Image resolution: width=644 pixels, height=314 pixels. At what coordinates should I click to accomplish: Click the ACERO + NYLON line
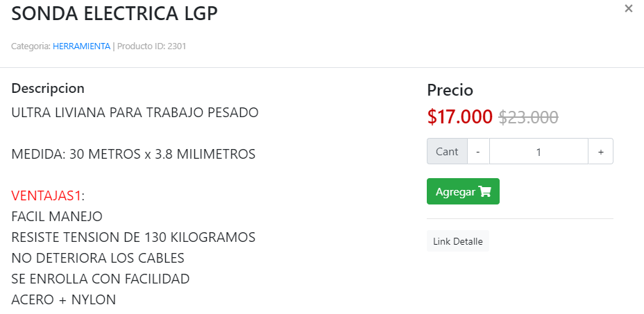pos(64,299)
